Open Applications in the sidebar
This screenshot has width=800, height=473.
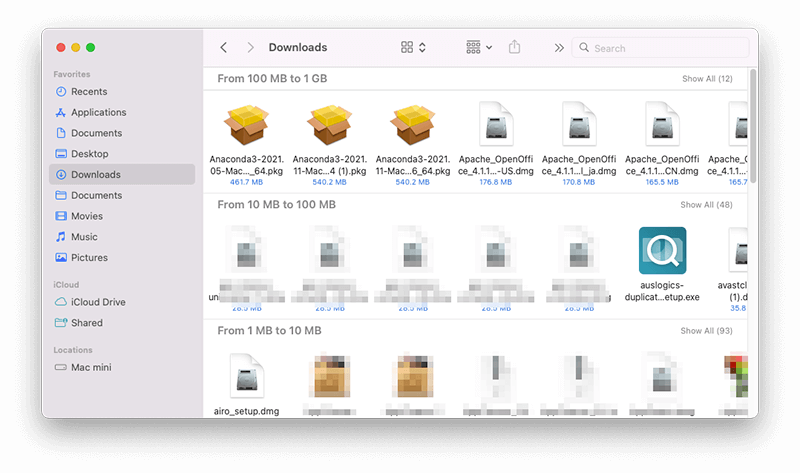pos(122,112)
